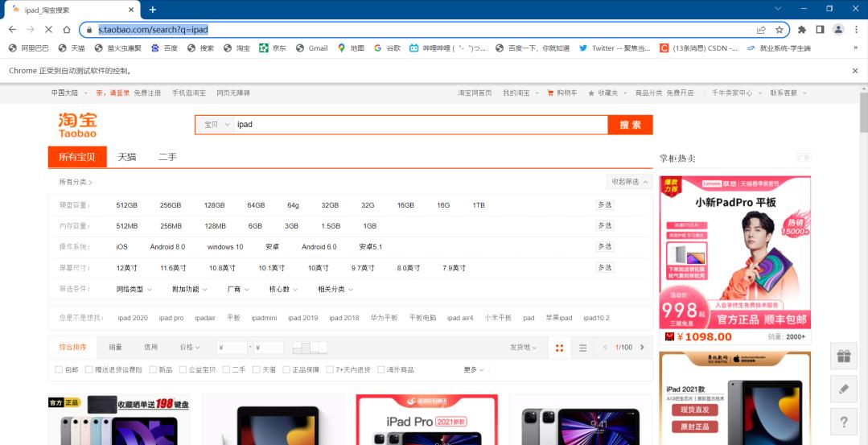
Task: Tick the 天猫 filter checkbox
Action: click(257, 369)
